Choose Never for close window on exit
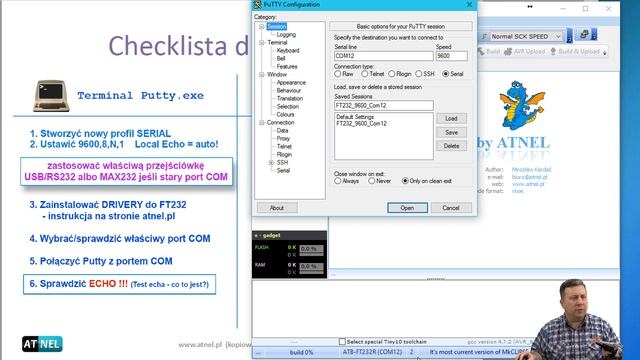This screenshot has height=360, width=640. tap(371, 181)
